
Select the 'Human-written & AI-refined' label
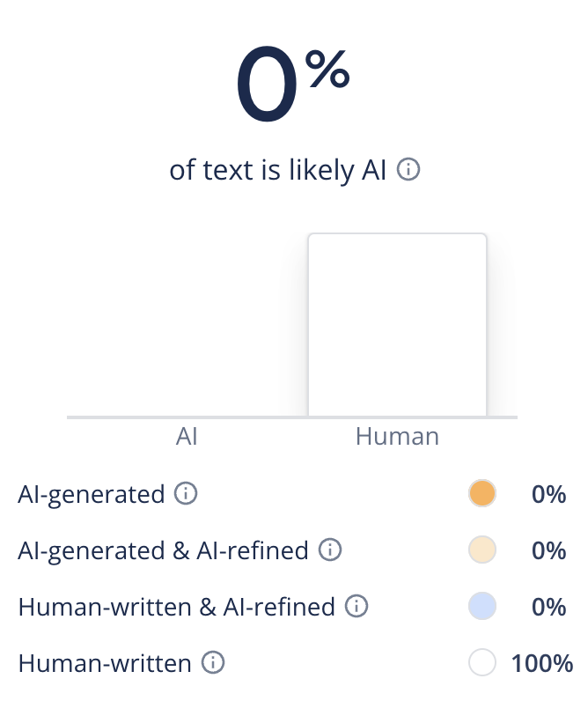click(x=177, y=606)
